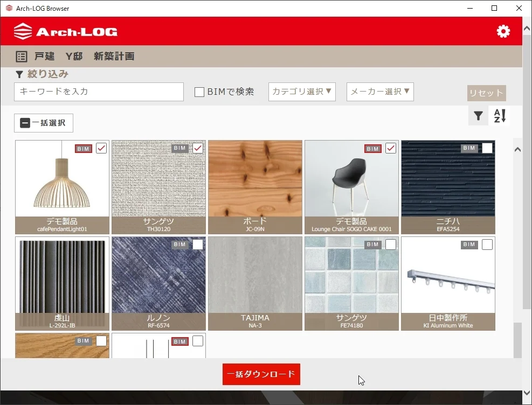Click the Arch-LOG logo in header
The image size is (532, 405).
point(65,32)
